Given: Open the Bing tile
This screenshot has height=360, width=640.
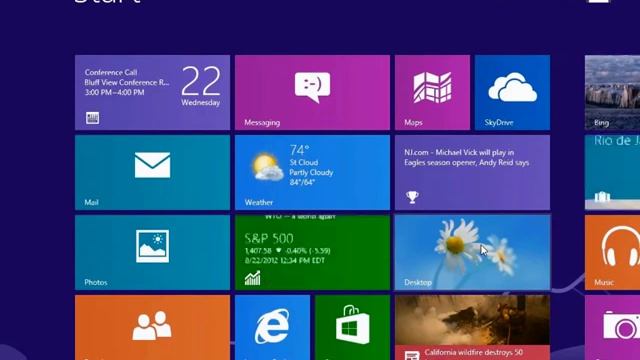Looking at the screenshot, I should point(612,93).
